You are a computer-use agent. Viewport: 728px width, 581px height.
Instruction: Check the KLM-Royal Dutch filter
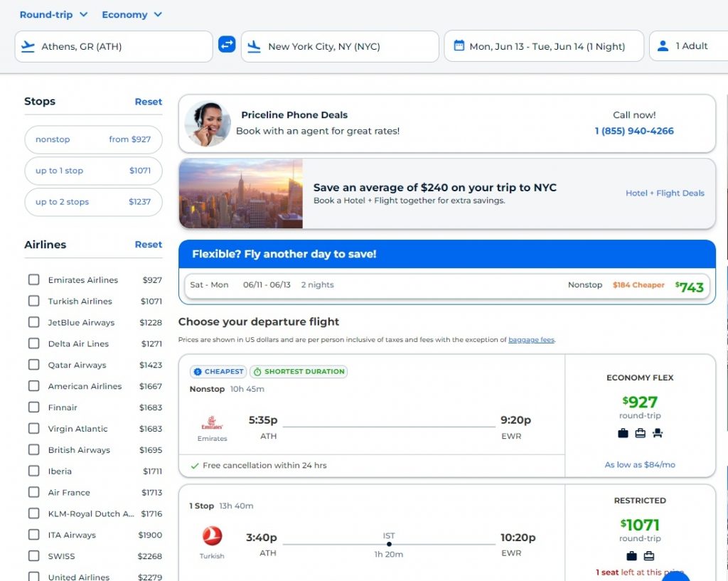coord(34,513)
